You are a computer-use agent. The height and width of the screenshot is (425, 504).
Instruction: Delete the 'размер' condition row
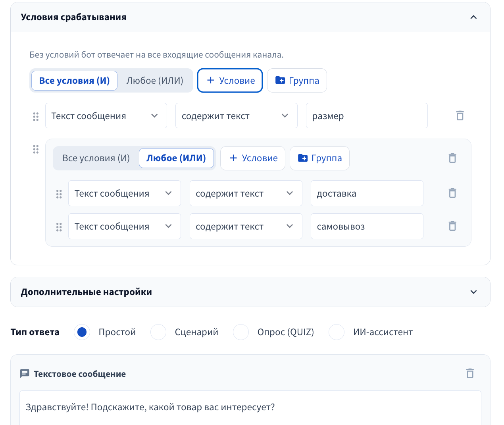(460, 116)
